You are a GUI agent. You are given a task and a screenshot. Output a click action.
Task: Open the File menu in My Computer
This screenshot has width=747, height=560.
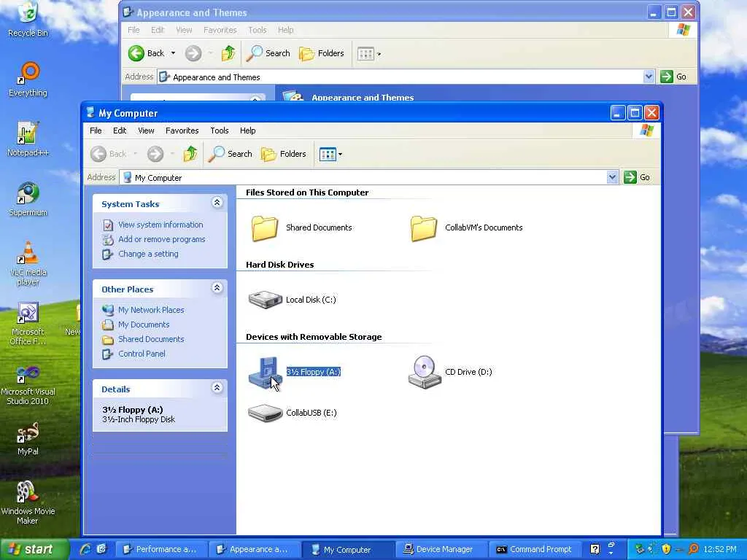click(96, 131)
